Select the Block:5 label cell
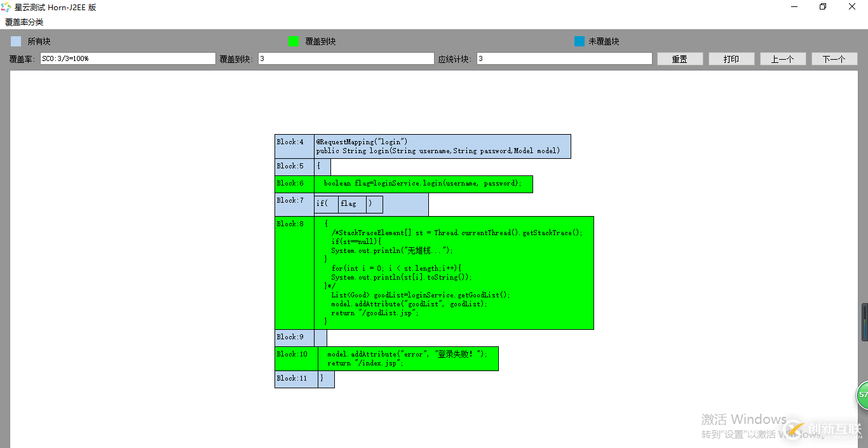 pyautogui.click(x=294, y=166)
